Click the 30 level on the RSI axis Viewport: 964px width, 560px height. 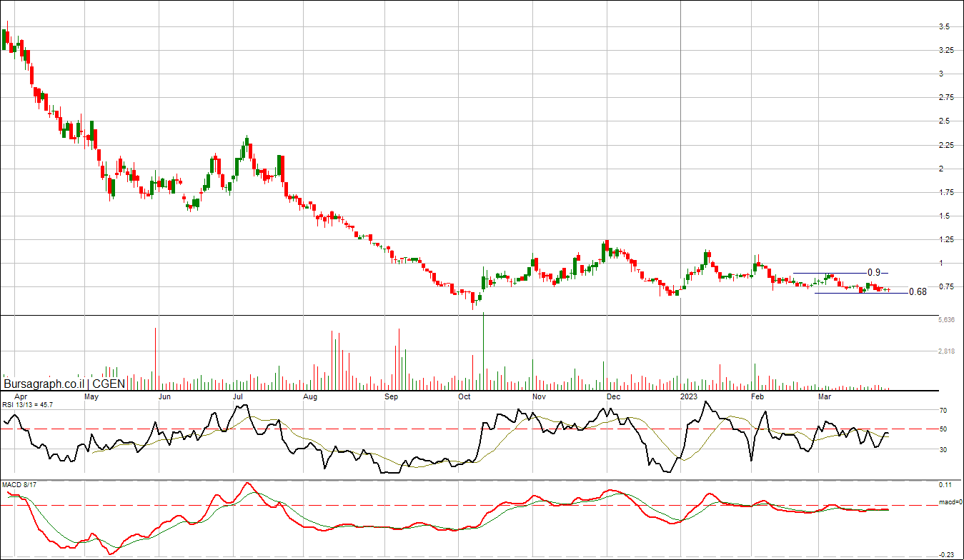[942, 450]
